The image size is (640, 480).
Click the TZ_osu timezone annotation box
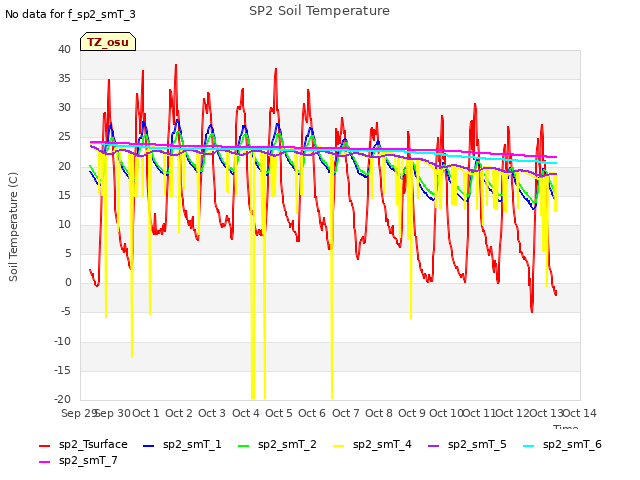click(108, 42)
